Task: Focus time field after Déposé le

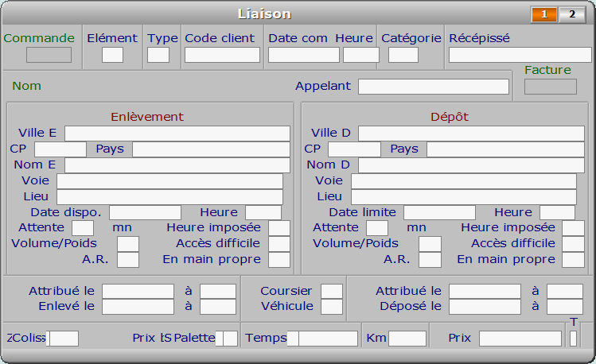Action: 565,307
